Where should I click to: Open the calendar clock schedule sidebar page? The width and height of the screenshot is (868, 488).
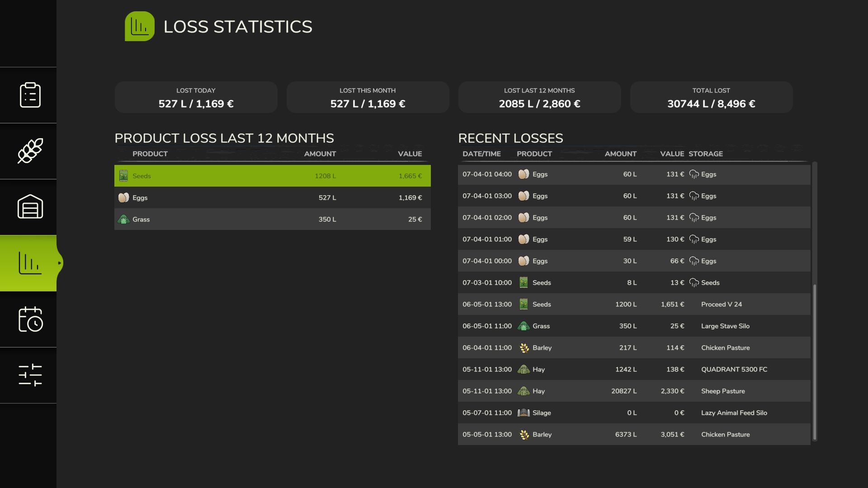tap(30, 319)
